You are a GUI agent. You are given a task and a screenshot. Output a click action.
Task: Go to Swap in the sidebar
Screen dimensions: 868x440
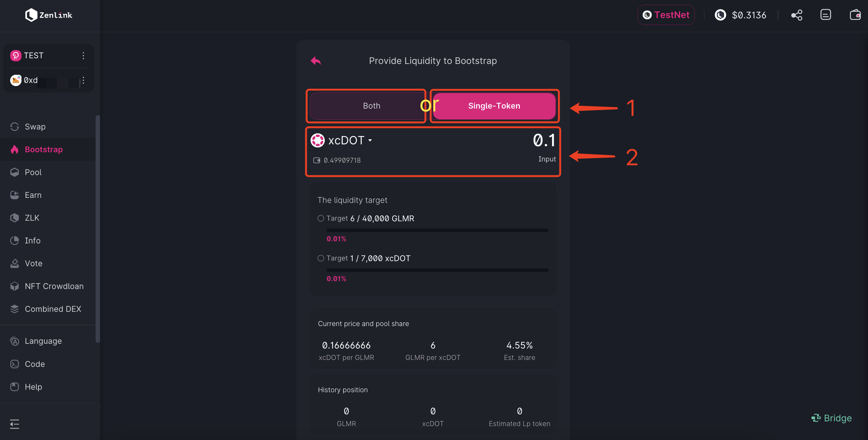(35, 127)
